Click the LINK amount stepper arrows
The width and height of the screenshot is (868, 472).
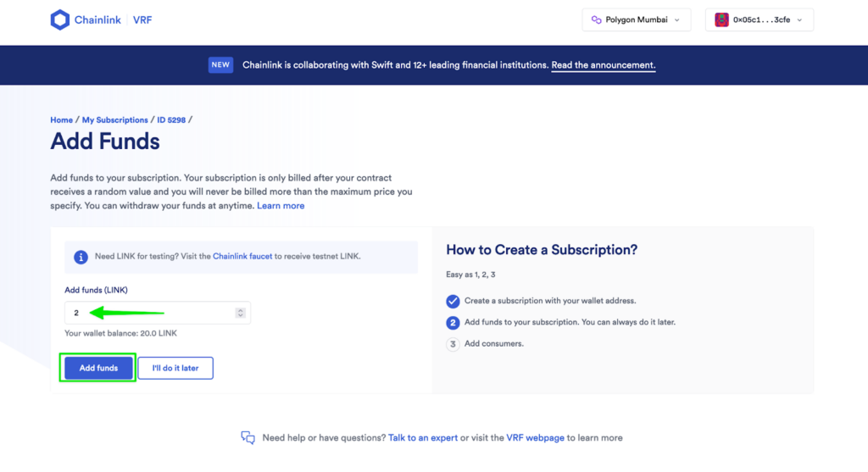pos(241,313)
